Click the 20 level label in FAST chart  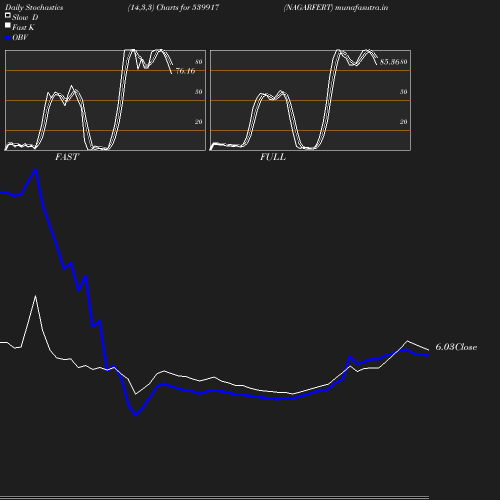pyautogui.click(x=198, y=122)
